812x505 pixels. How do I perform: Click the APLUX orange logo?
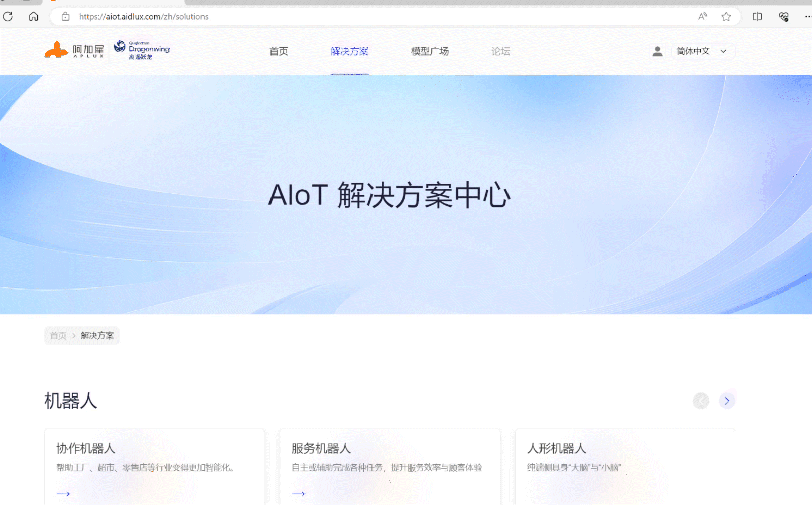pyautogui.click(x=74, y=50)
